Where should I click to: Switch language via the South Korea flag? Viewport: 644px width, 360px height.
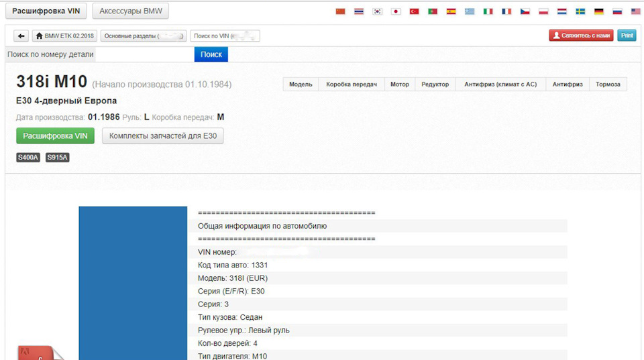click(x=378, y=11)
